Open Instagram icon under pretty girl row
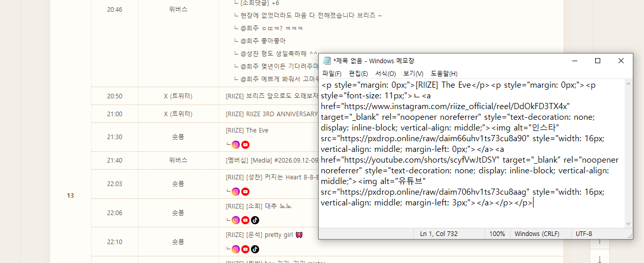The image size is (644, 263). tap(236, 249)
